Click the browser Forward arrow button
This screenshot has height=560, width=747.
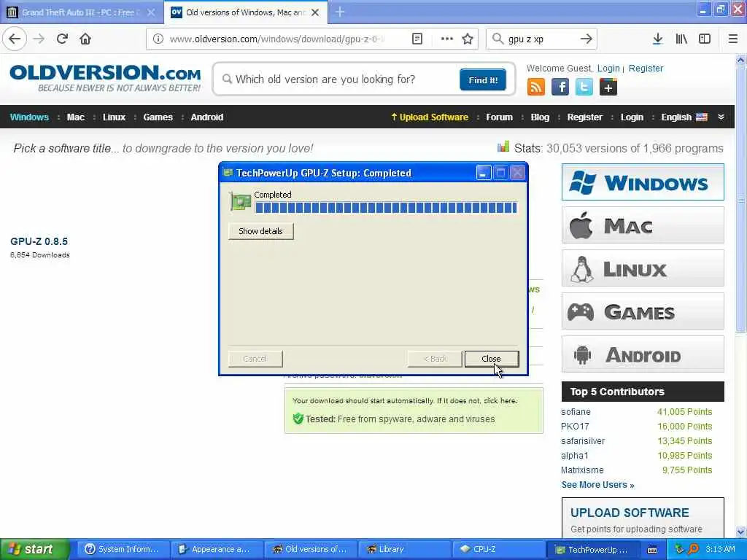[39, 39]
